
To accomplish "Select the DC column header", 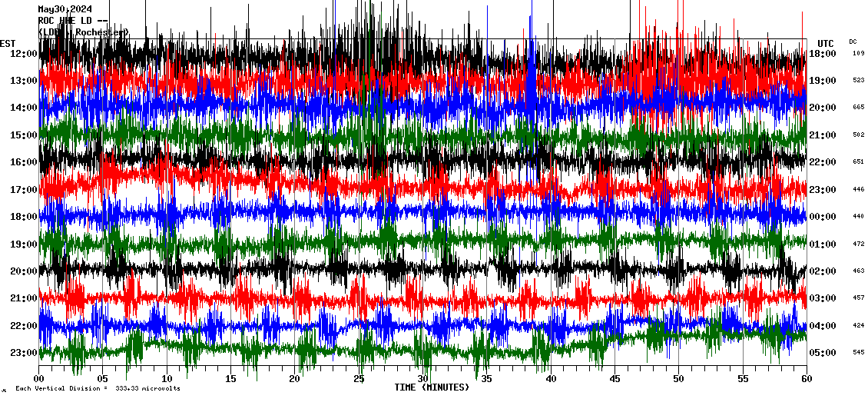I will 853,42.
